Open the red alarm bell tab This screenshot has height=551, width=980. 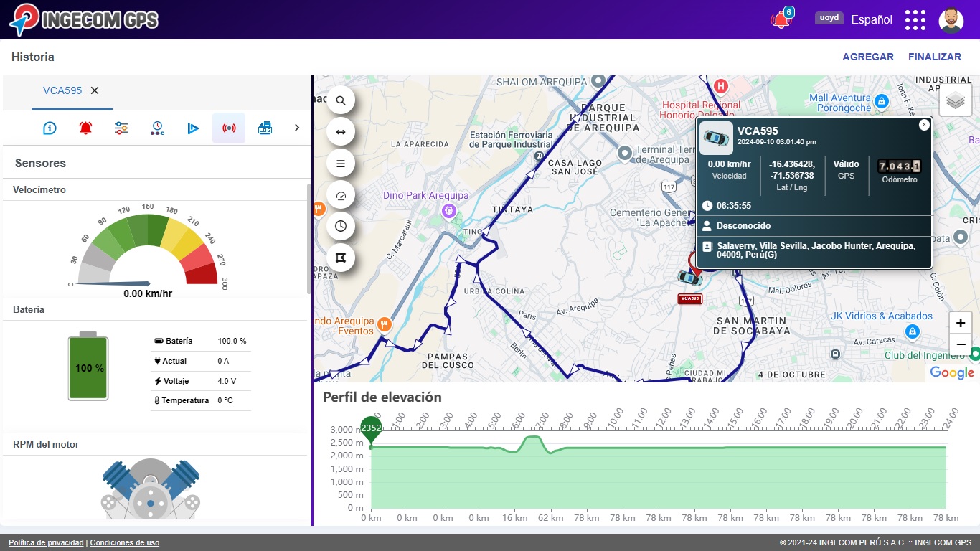(85, 128)
